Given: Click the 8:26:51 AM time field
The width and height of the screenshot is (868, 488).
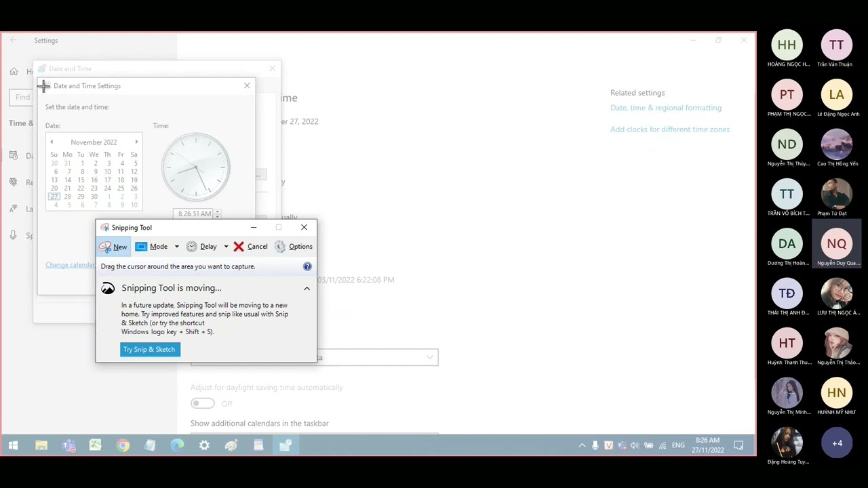Looking at the screenshot, I should point(193,213).
